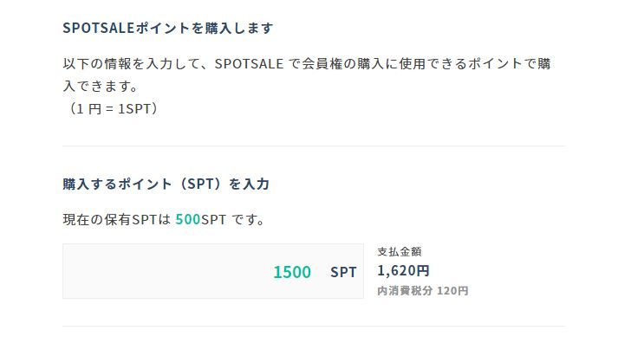Click the divider line above the SPT heading
The width and height of the screenshot is (644, 343).
pyautogui.click(x=314, y=146)
